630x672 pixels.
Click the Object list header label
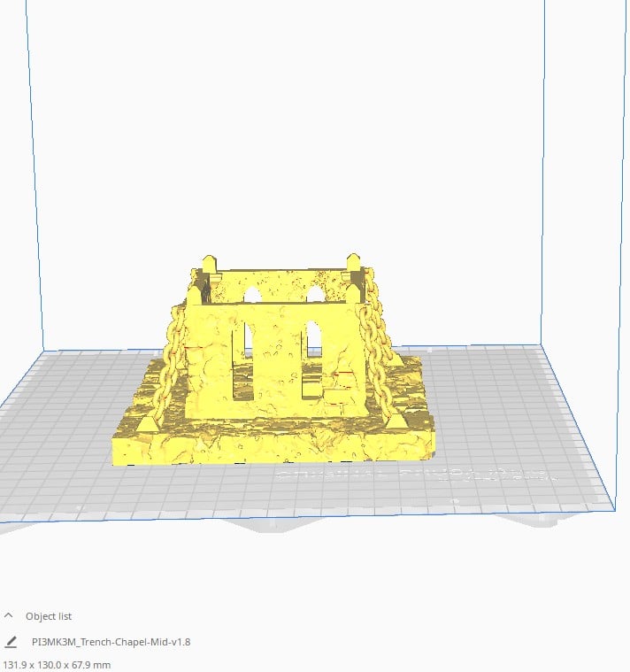[x=49, y=616]
